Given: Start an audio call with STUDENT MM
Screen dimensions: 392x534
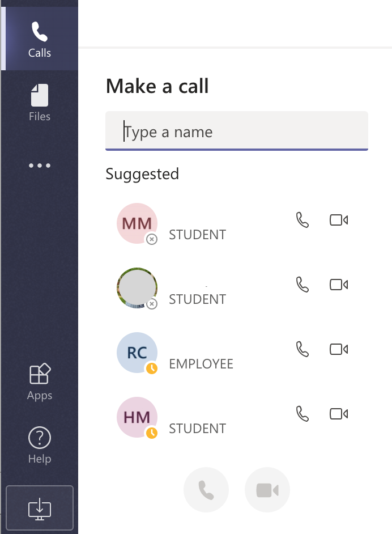Looking at the screenshot, I should (x=302, y=220).
